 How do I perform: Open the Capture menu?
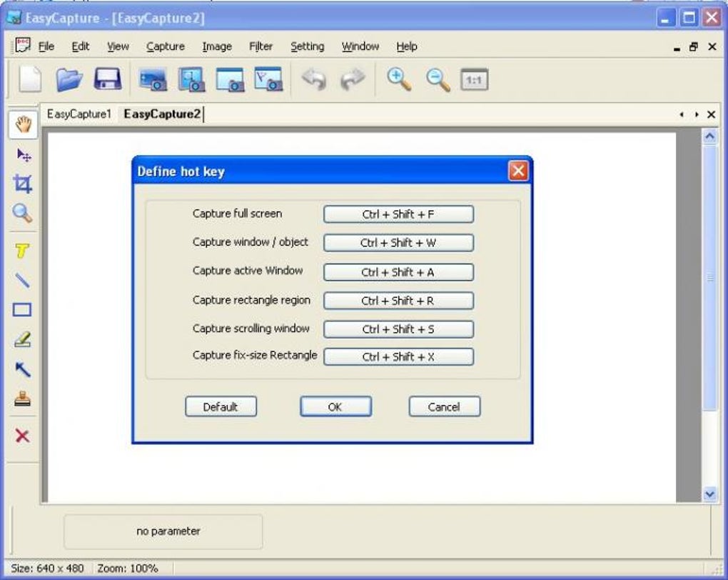coord(166,46)
